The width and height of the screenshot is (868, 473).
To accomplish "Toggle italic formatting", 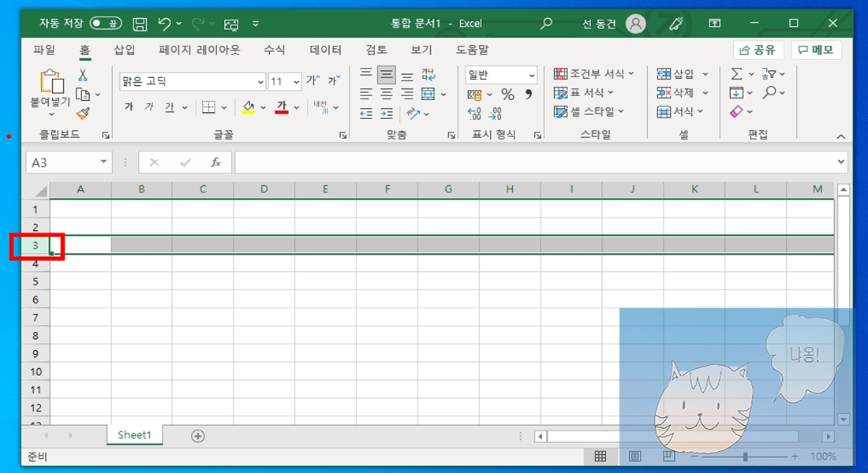I will click(x=149, y=106).
